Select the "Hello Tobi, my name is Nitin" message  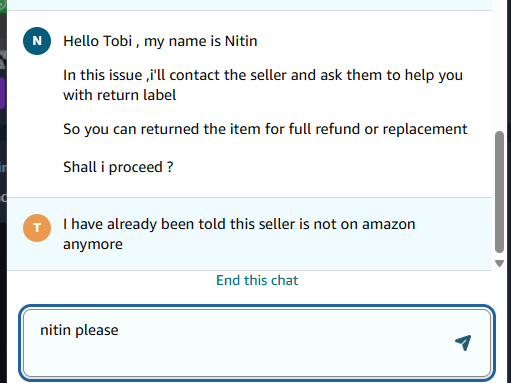[x=160, y=41]
